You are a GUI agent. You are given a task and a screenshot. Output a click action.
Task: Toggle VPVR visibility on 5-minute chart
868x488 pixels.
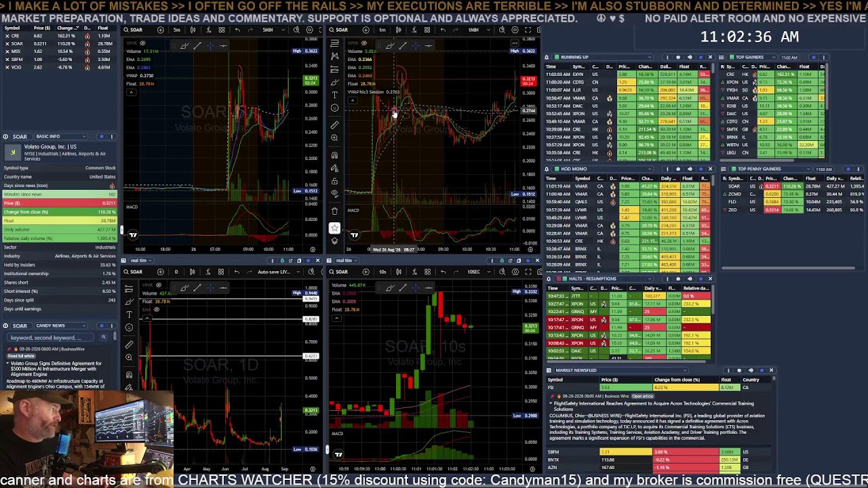point(142,43)
